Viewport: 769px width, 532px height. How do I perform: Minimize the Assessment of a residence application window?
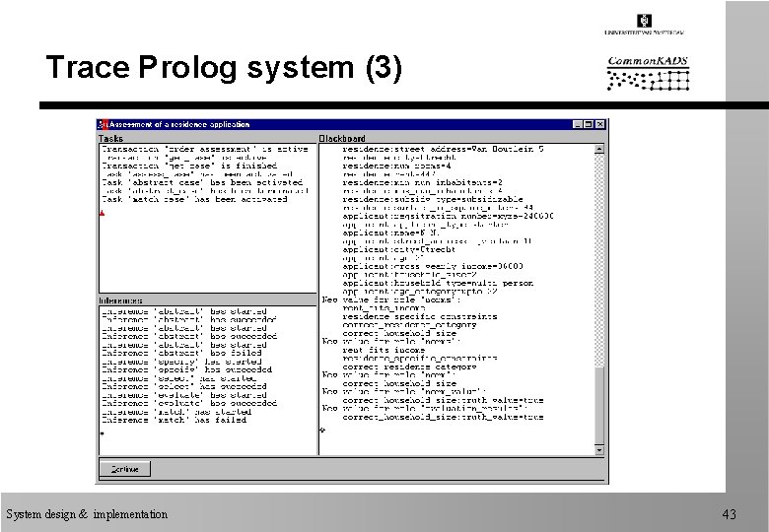578,124
